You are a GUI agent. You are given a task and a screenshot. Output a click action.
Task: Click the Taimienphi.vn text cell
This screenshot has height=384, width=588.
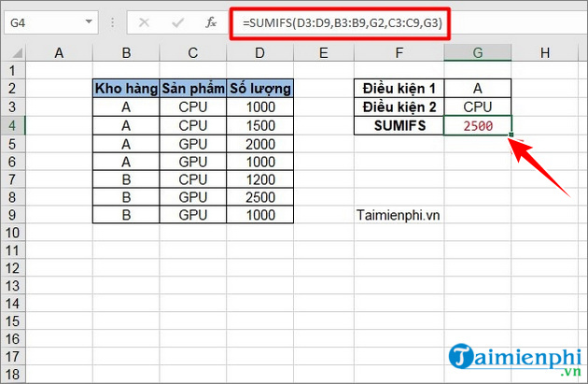(398, 215)
